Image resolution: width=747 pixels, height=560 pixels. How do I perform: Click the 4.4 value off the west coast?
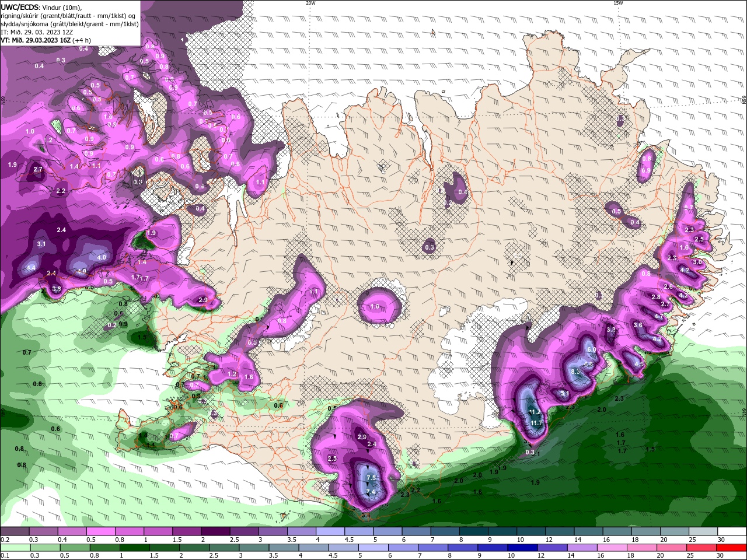click(x=31, y=268)
